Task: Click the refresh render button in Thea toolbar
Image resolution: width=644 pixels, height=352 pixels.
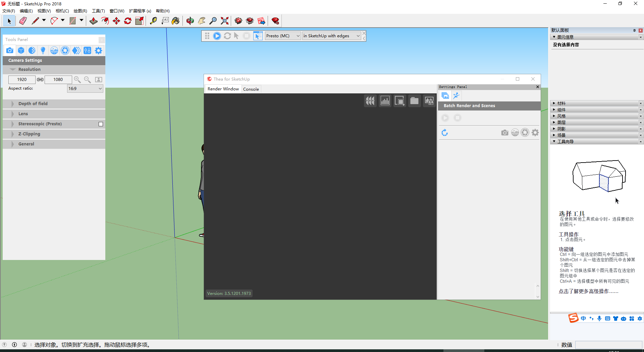Action: click(x=227, y=36)
